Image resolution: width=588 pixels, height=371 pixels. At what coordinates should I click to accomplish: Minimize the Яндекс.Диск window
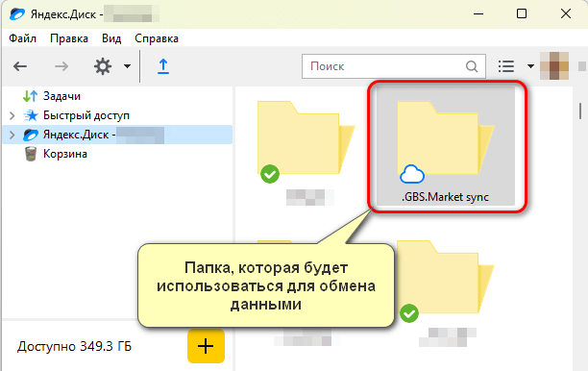(478, 14)
